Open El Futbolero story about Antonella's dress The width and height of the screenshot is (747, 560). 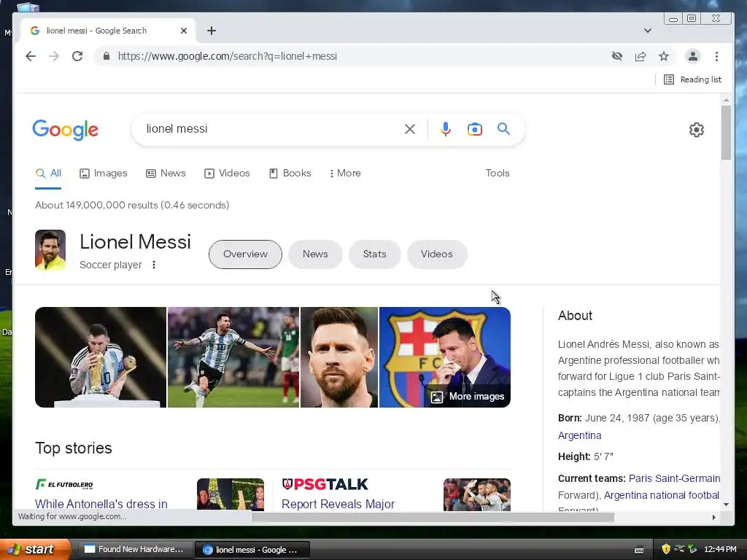pyautogui.click(x=101, y=504)
